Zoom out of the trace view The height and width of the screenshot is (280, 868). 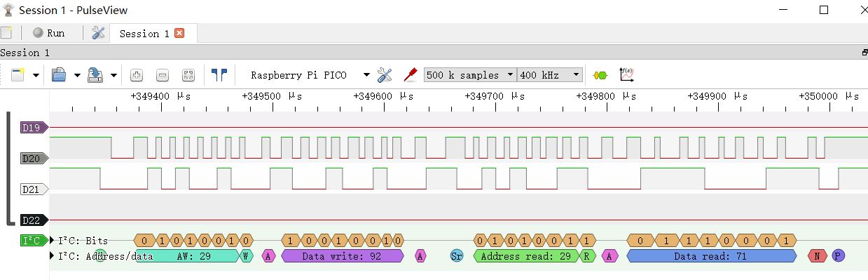coord(162,75)
